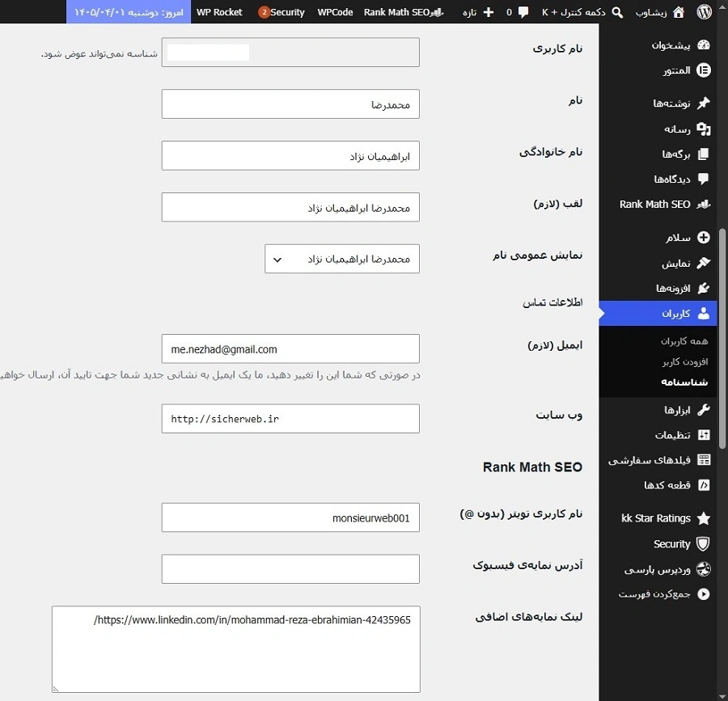This screenshot has height=701, width=728.
Task: Click the additional profile links textarea
Action: [x=236, y=649]
